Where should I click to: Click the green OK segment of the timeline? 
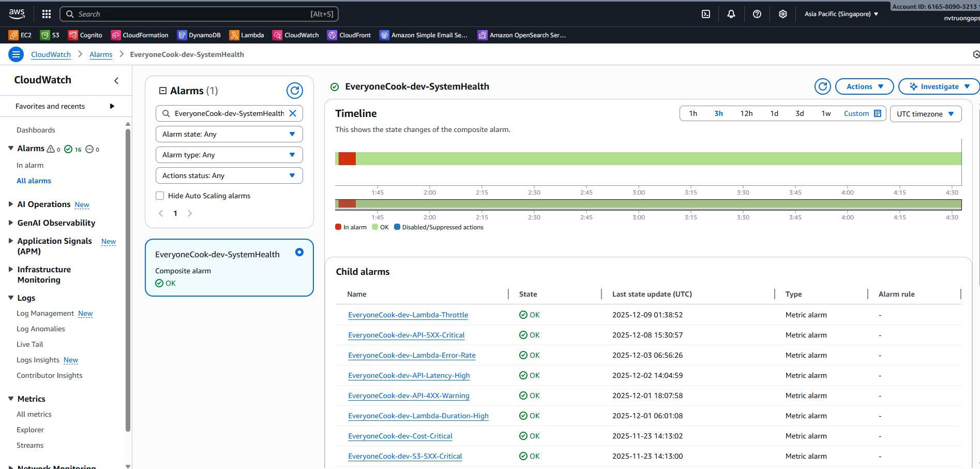coord(658,158)
